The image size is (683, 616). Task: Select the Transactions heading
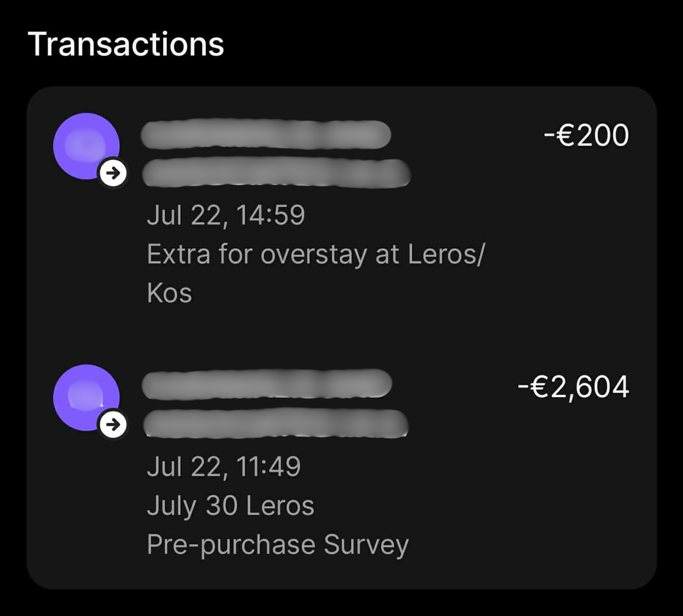click(x=126, y=45)
